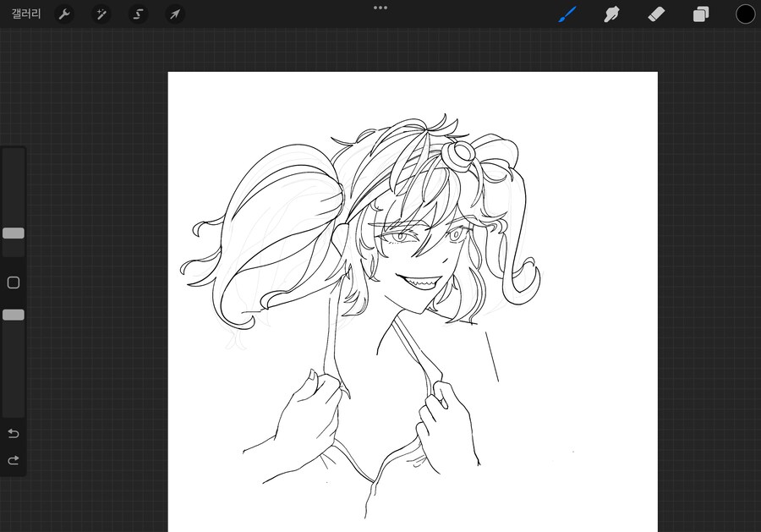Tap the three-dot menu at the top center
This screenshot has width=761, height=532.
[380, 8]
